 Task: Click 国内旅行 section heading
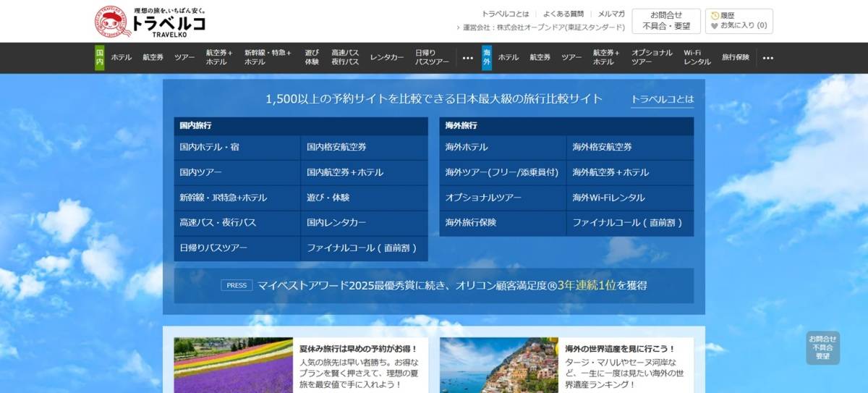point(196,125)
